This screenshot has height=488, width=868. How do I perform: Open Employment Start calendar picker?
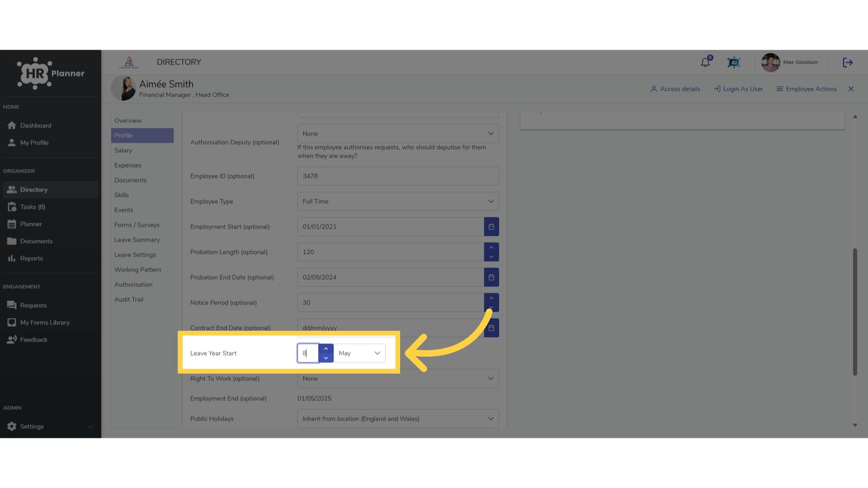491,227
